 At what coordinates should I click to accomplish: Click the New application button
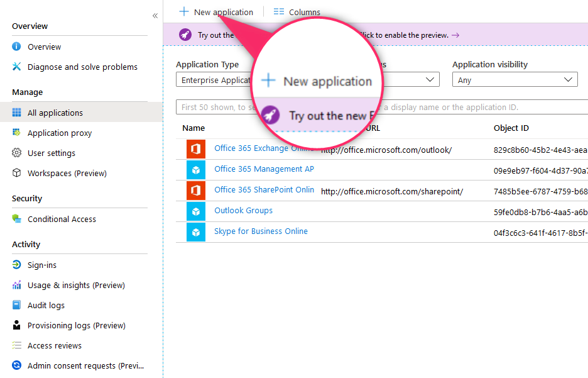pos(216,12)
